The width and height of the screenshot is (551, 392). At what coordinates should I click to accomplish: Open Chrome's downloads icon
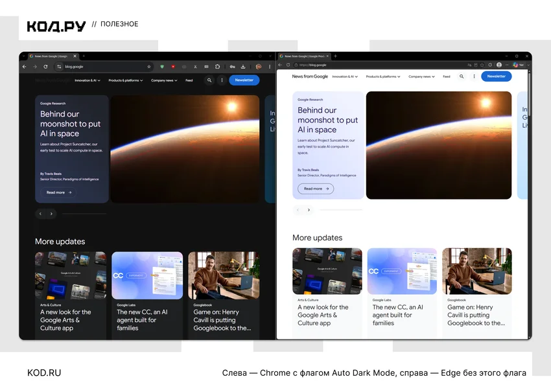pos(243,66)
